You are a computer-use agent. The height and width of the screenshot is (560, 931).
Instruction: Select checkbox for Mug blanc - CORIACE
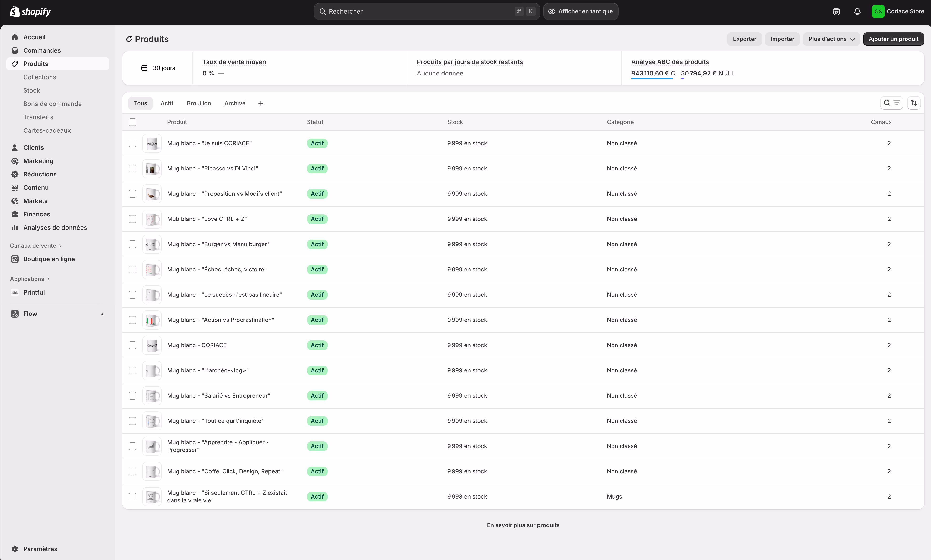point(132,345)
